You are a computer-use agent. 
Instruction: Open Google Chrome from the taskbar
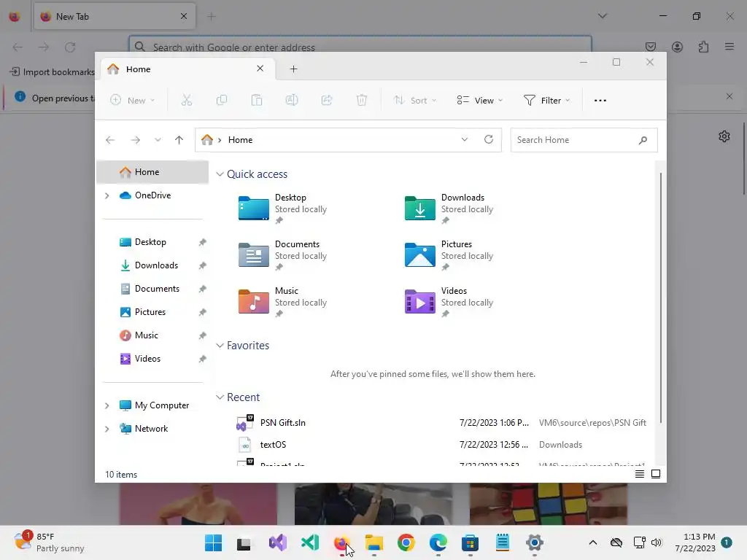click(406, 542)
